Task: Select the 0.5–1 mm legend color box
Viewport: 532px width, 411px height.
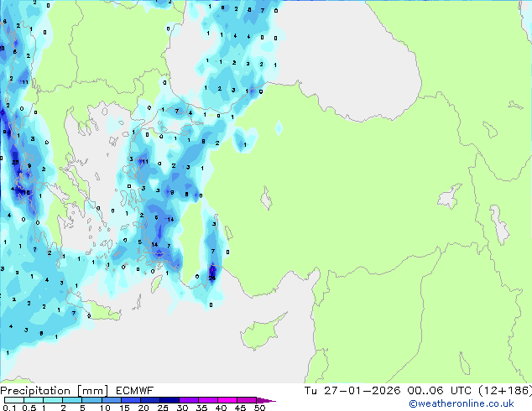Action: [34, 400]
